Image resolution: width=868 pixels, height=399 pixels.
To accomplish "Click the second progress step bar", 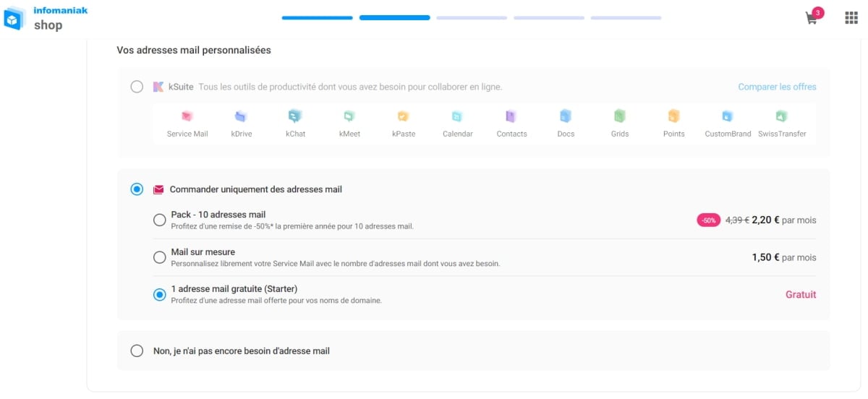I will pos(395,18).
